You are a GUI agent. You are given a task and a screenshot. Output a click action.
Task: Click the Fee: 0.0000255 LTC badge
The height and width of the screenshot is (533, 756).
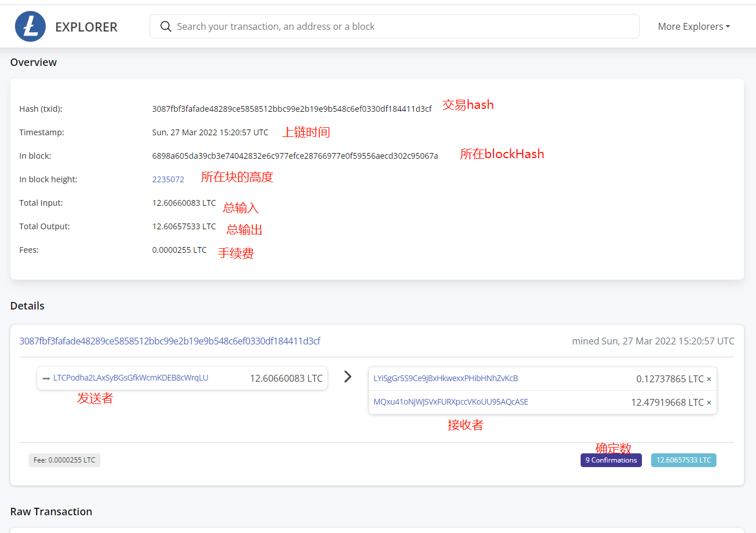(64, 460)
